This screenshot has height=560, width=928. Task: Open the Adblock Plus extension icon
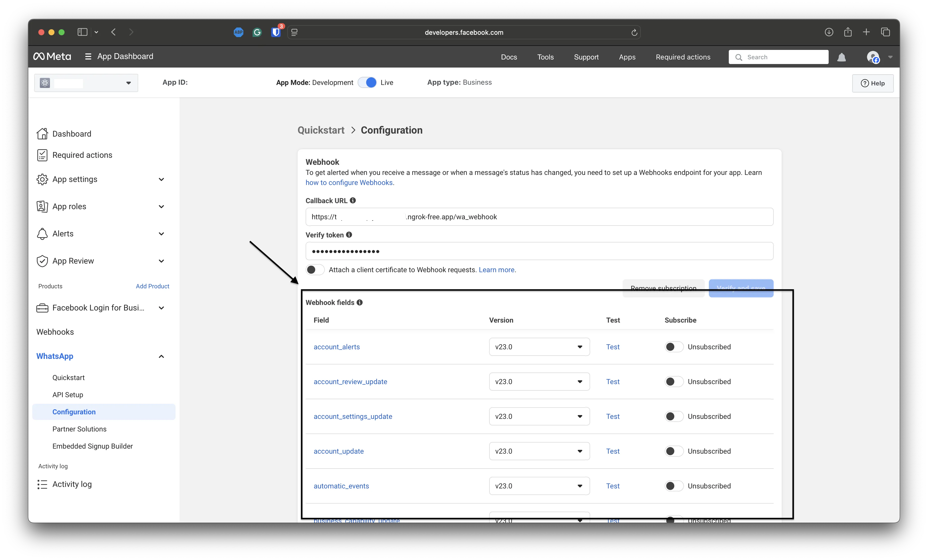click(x=238, y=32)
